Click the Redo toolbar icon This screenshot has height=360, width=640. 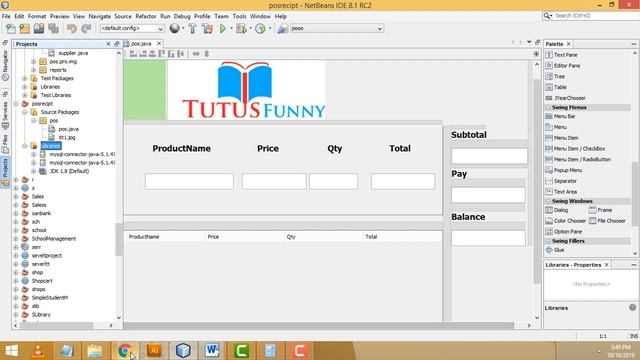pyautogui.click(x=86, y=29)
